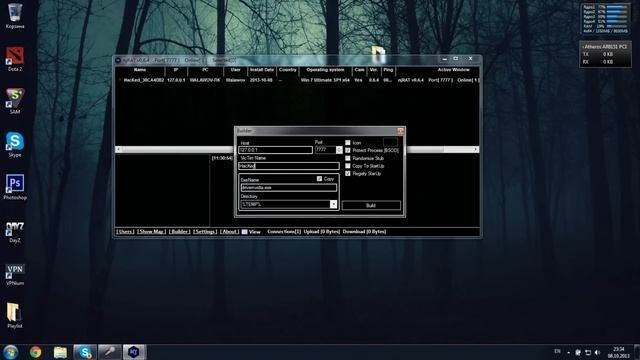Select the Skype desktop shortcut
The width and height of the screenshot is (640, 360).
point(15,144)
